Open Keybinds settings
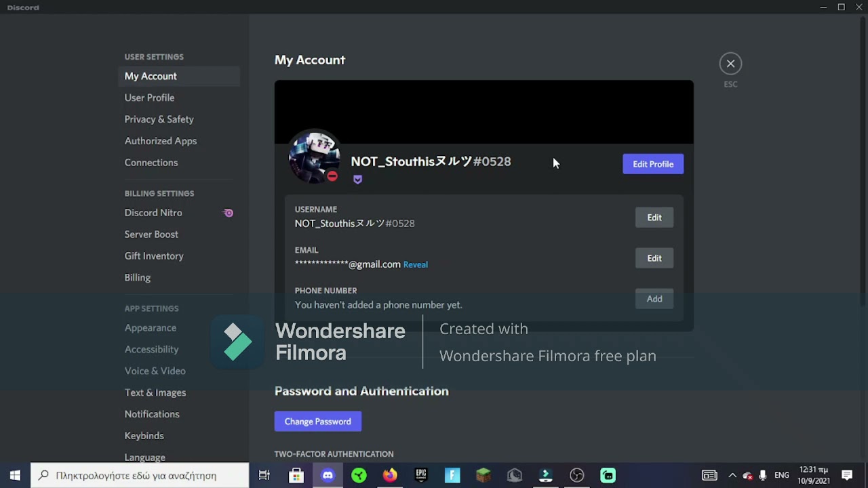868x488 pixels. 179,436
